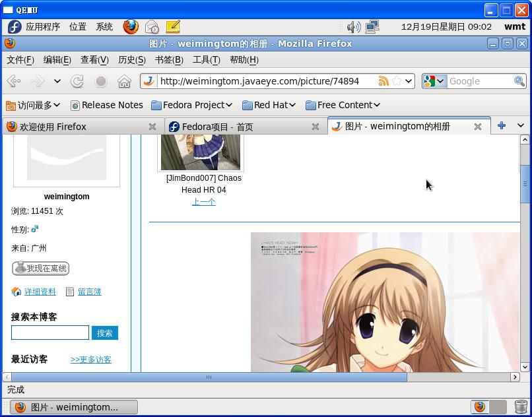Click the network connection icon
The width and height of the screenshot is (532, 417).
[x=372, y=27]
